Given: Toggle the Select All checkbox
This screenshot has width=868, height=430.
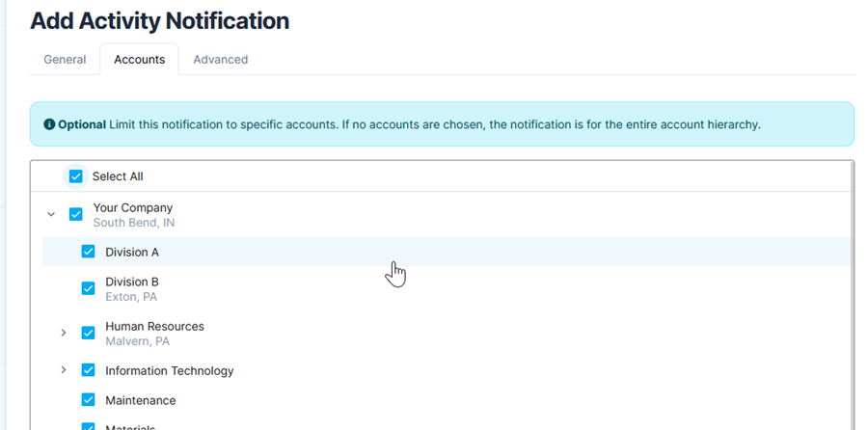Looking at the screenshot, I should click(x=76, y=176).
